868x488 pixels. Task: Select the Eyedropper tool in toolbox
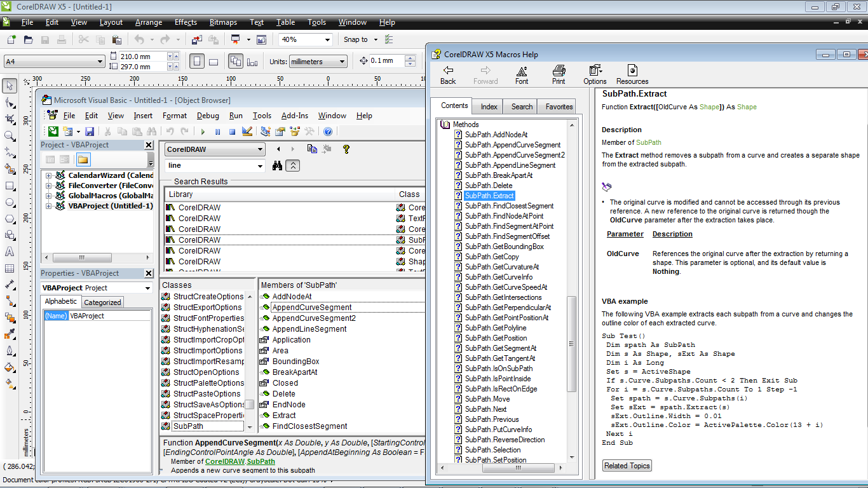10,334
